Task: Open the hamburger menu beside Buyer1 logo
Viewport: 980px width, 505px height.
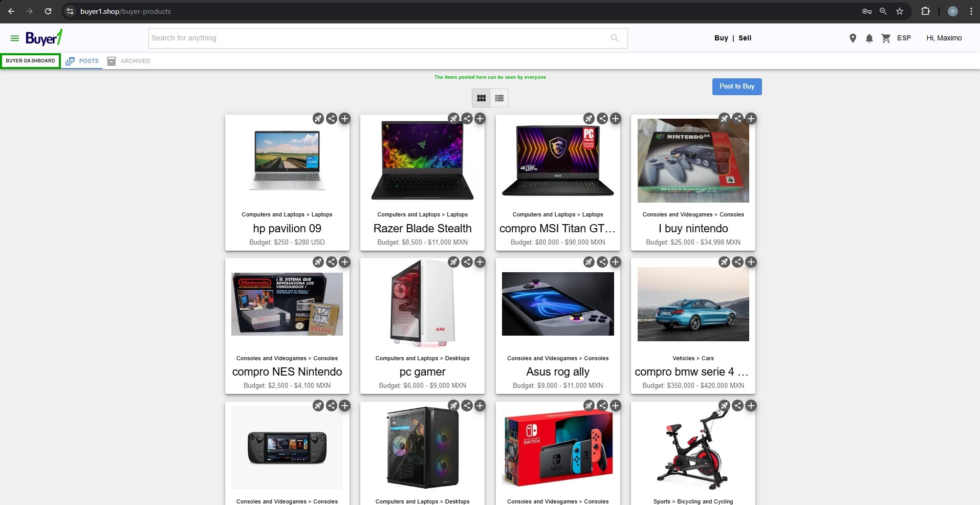Action: [15, 38]
